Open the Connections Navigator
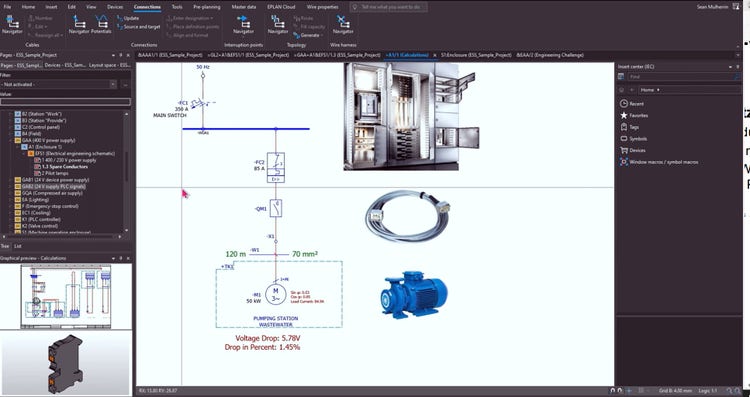750x397 pixels. pos(79,25)
